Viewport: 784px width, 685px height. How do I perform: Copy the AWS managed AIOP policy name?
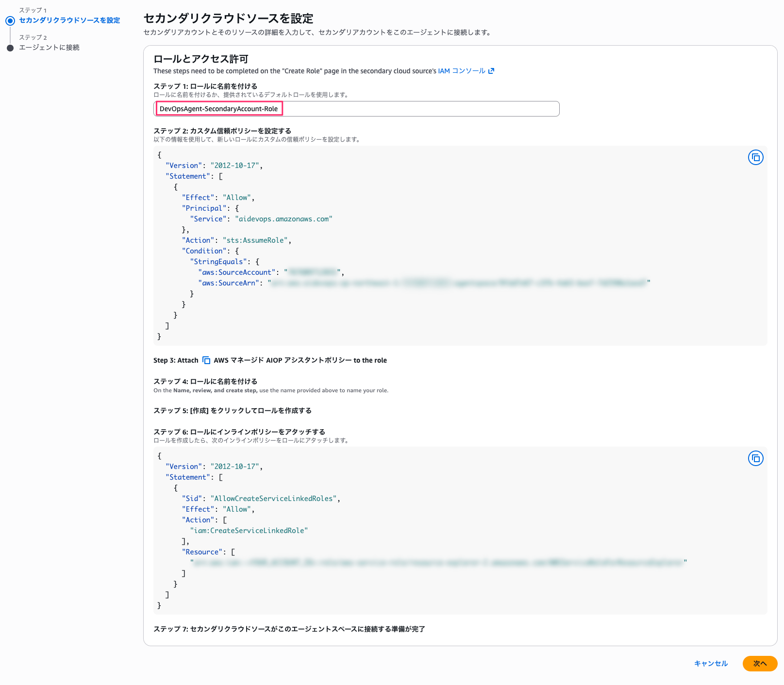click(x=206, y=360)
